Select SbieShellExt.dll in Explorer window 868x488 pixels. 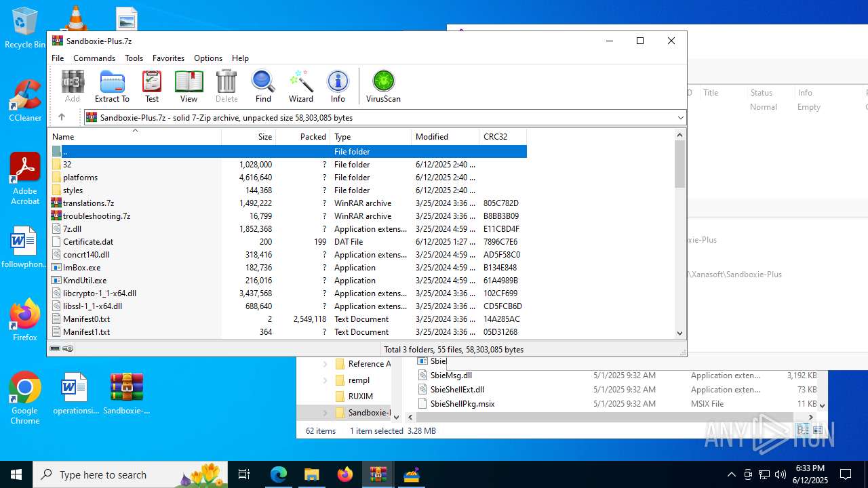(617, 390)
